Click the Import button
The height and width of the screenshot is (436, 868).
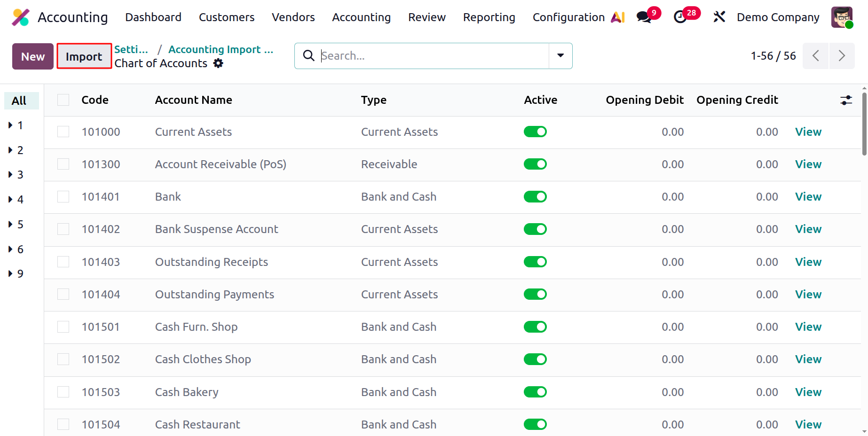tap(84, 56)
